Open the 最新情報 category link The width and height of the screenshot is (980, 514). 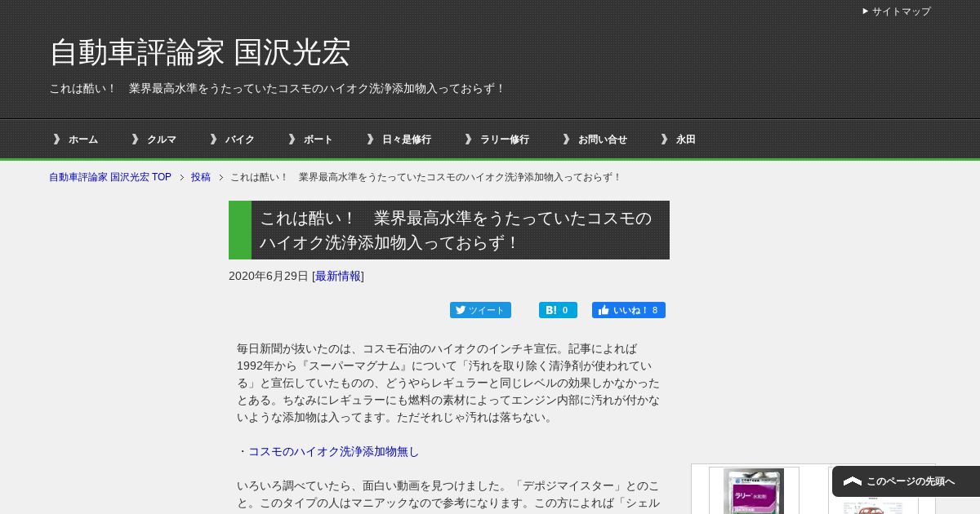(338, 276)
